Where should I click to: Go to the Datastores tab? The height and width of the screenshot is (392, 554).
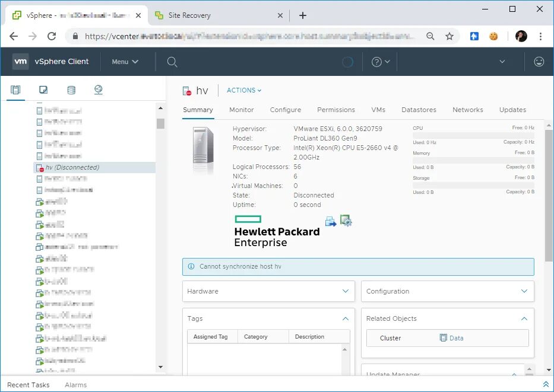pyautogui.click(x=419, y=110)
